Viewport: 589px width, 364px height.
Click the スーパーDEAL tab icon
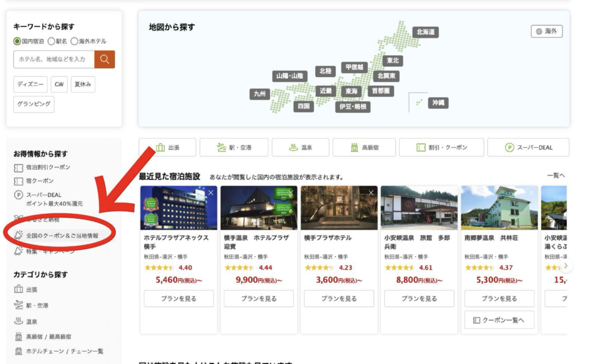[510, 148]
